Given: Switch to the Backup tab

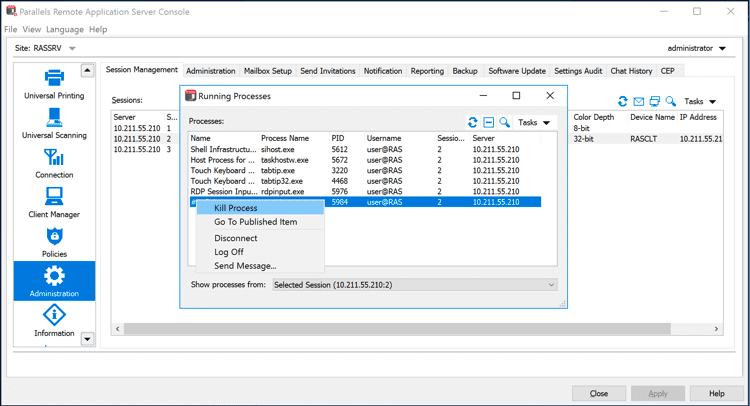Looking at the screenshot, I should tap(465, 71).
